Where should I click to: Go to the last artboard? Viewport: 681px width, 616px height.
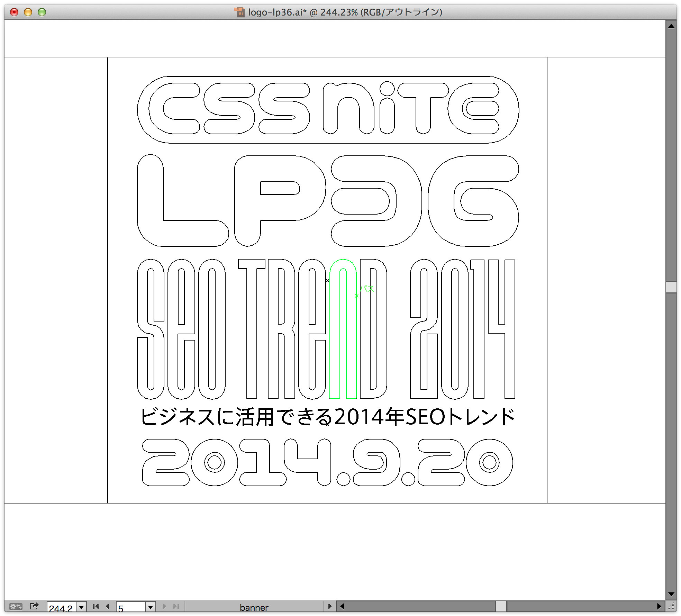point(176,606)
